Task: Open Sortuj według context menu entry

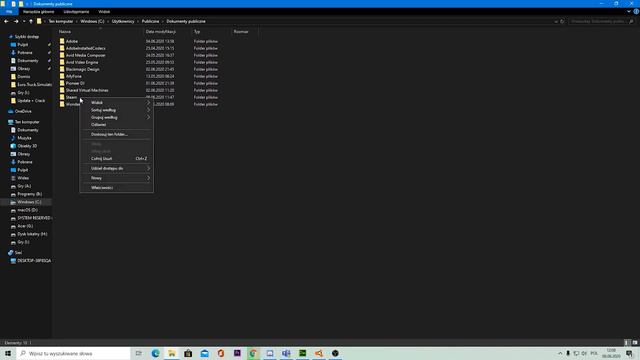Action: tap(116, 110)
